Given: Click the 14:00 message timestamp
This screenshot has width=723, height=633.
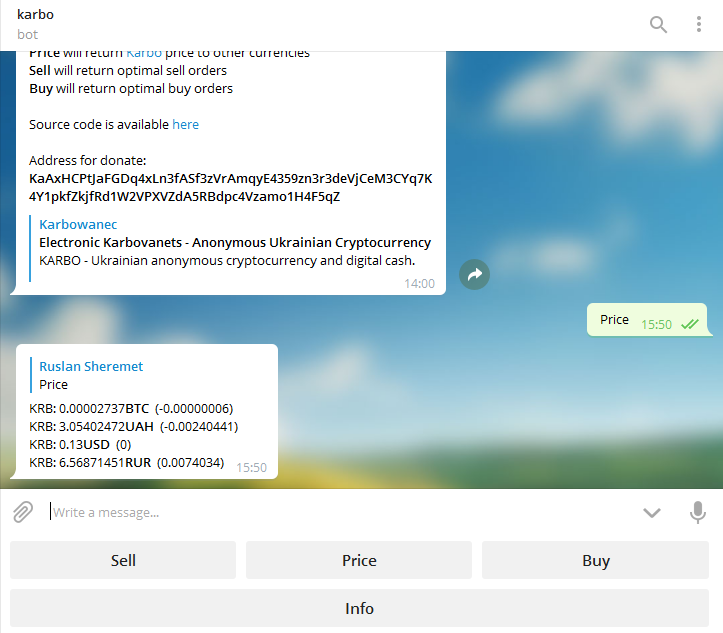Looking at the screenshot, I should click(420, 284).
